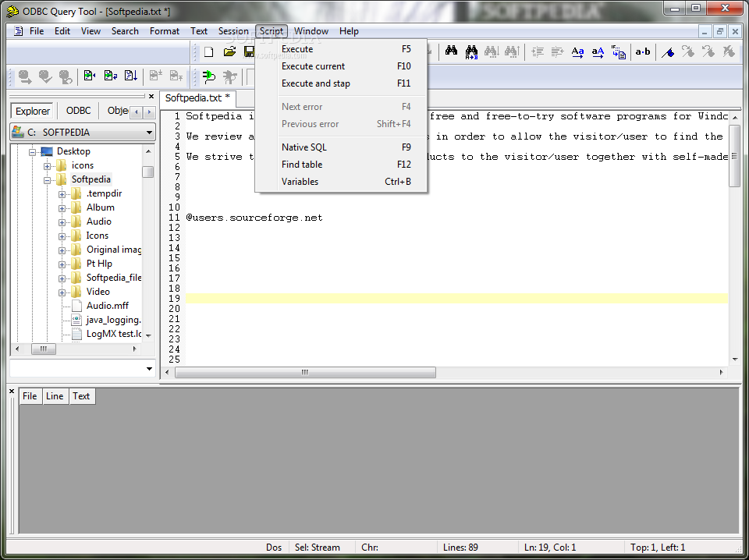The height and width of the screenshot is (560, 749).
Task: Click the grayed disconnect plug icon
Action: pyautogui.click(x=229, y=76)
